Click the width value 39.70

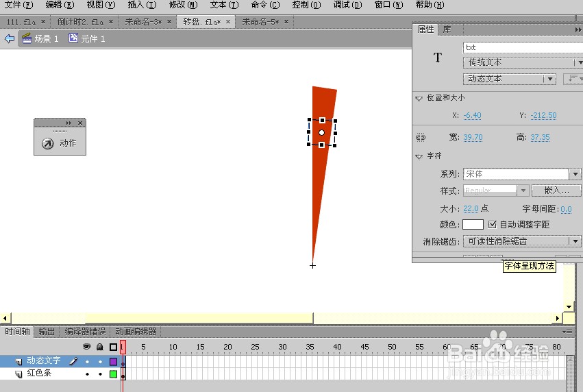pos(473,137)
